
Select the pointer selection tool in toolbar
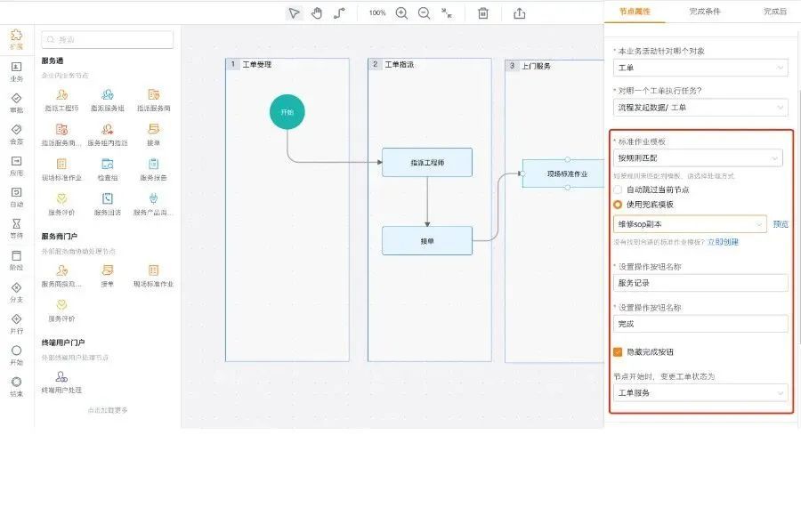coord(294,13)
